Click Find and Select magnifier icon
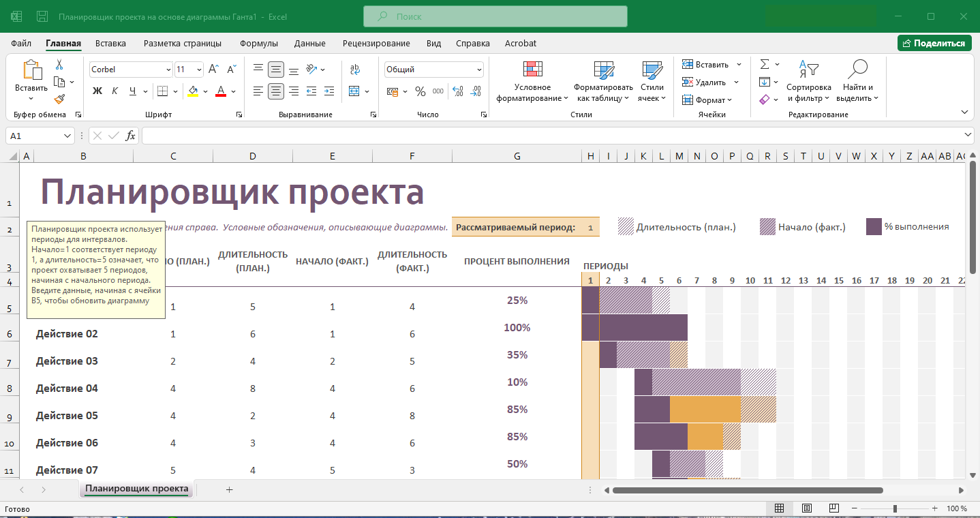 [x=857, y=69]
